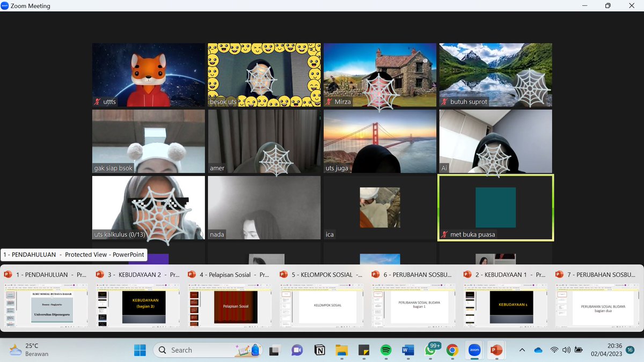
Task: Open Spotify from the taskbar
Action: [386, 350]
